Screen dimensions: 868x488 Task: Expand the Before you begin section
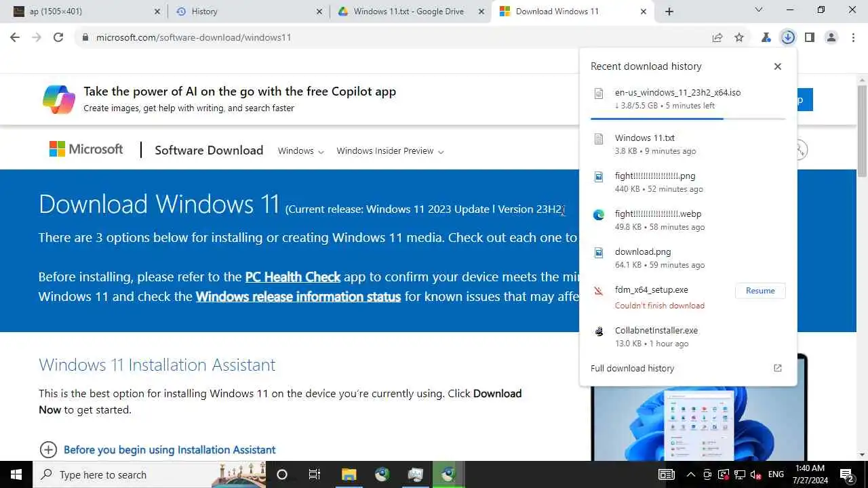(158, 449)
